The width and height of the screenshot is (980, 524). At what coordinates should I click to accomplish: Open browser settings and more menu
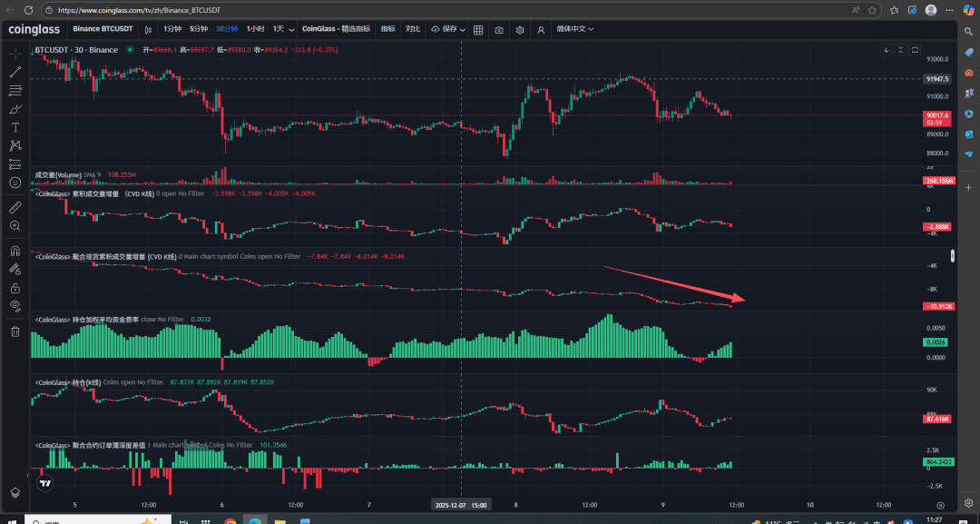pyautogui.click(x=949, y=10)
